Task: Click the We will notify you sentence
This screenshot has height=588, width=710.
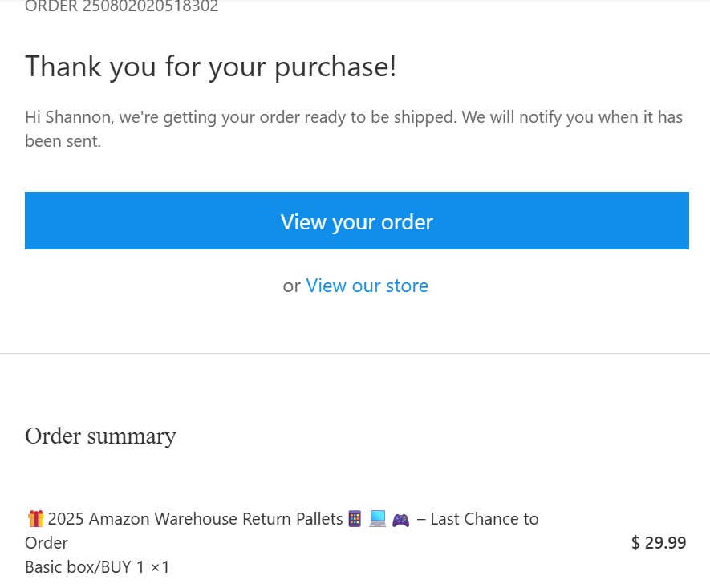Action: [572, 117]
